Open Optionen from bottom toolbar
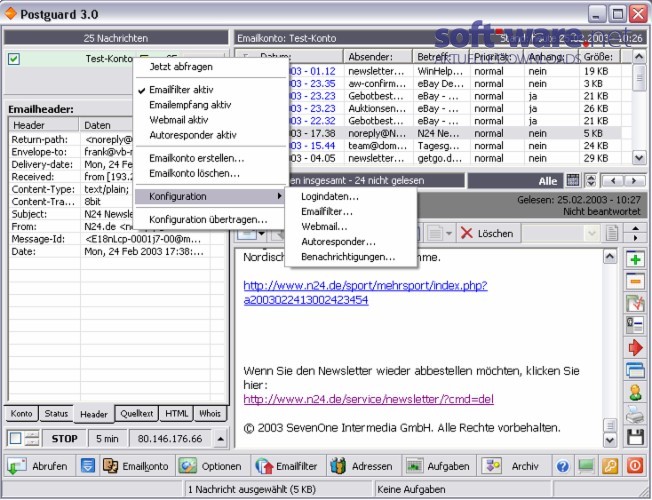 point(210,466)
